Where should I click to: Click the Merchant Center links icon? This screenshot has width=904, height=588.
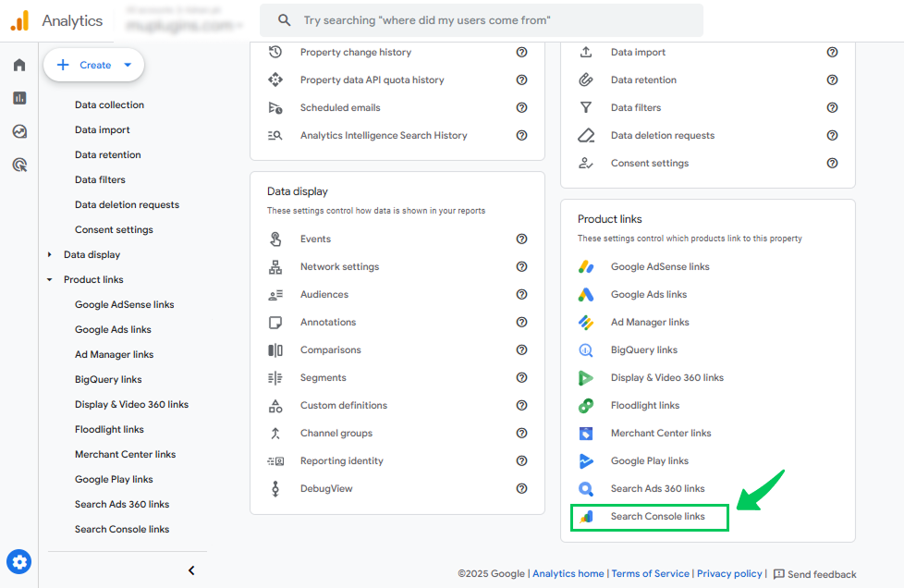coord(586,433)
